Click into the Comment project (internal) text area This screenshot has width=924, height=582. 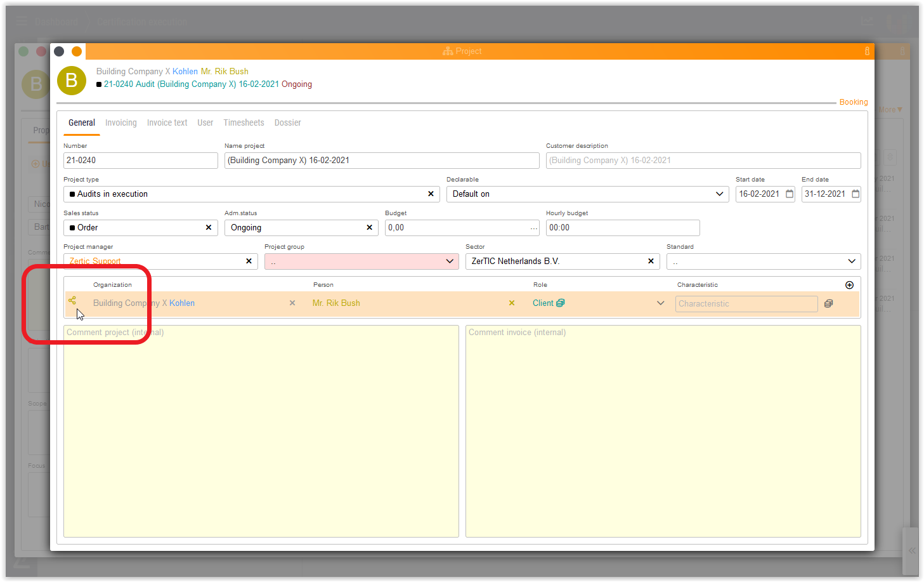tap(261, 432)
